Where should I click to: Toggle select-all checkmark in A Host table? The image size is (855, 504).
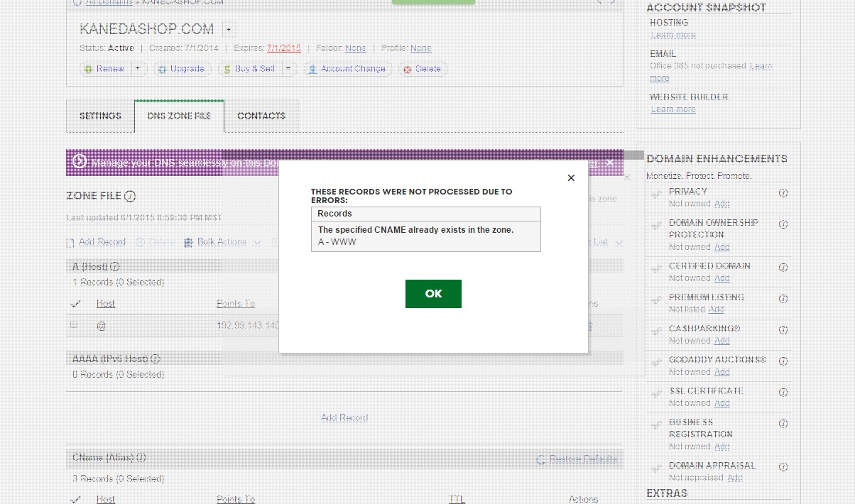(76, 304)
